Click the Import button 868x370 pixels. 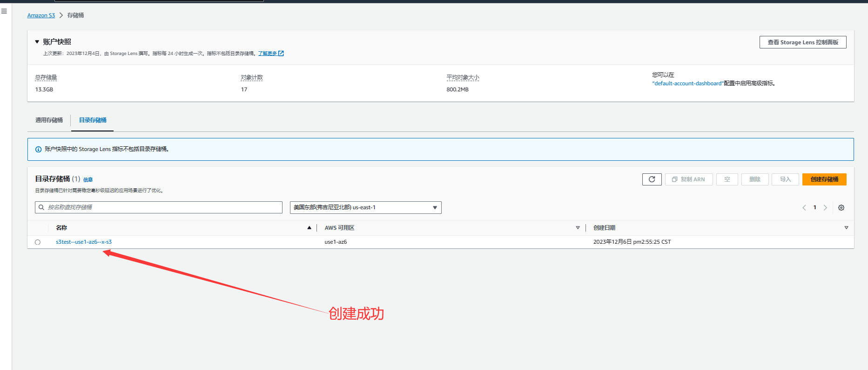click(785, 179)
